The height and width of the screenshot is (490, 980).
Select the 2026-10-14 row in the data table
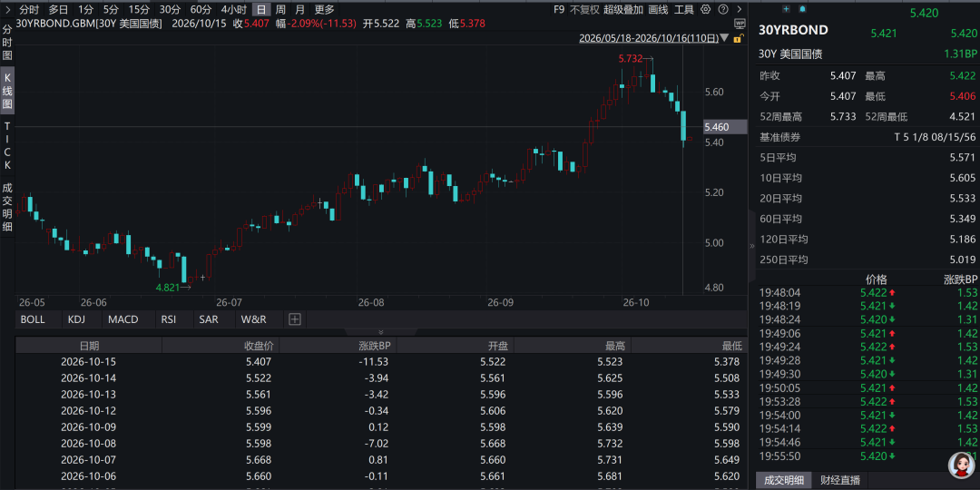pos(381,378)
